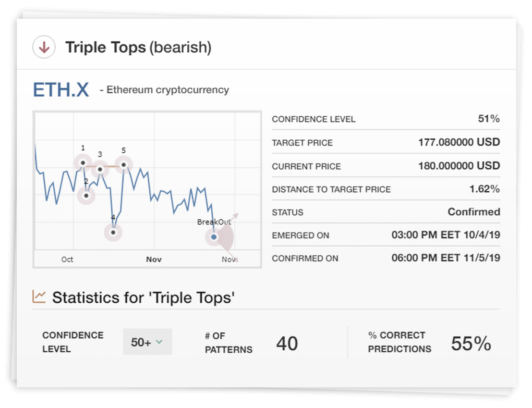Click the Confirmed status value
Screen dimensions: 532x408
pos(473,212)
